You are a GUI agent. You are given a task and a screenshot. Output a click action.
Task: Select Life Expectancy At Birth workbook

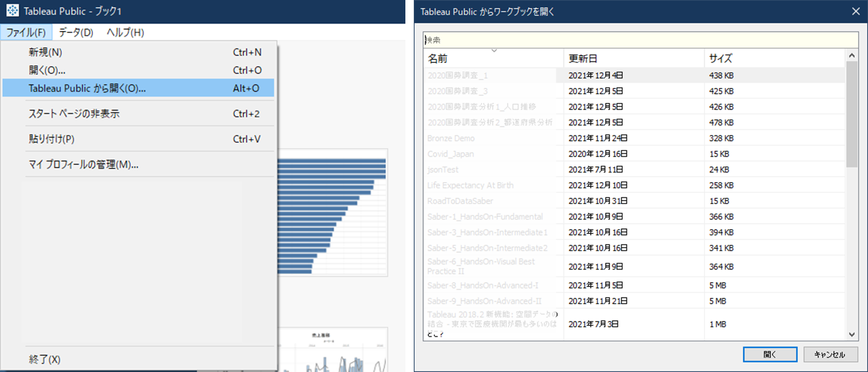pyautogui.click(x=634, y=186)
